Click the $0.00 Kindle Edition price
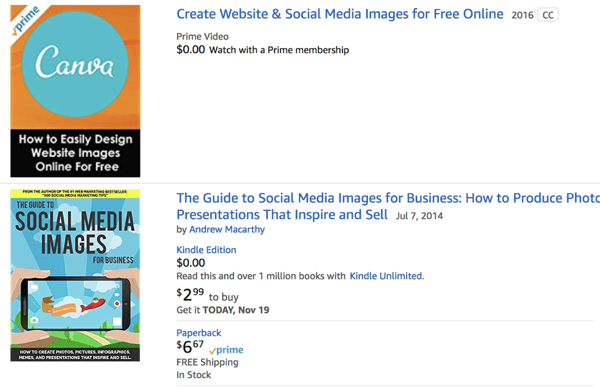 point(191,263)
